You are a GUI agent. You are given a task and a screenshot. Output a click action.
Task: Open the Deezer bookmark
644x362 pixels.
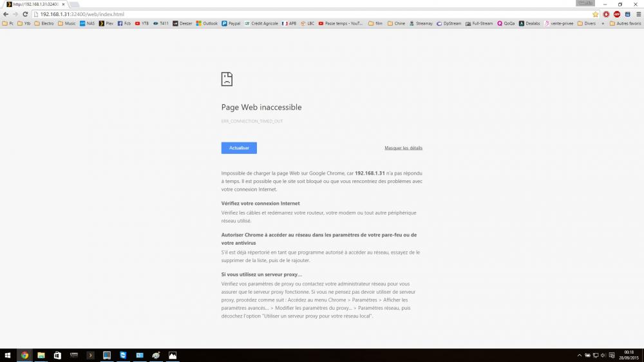point(182,23)
